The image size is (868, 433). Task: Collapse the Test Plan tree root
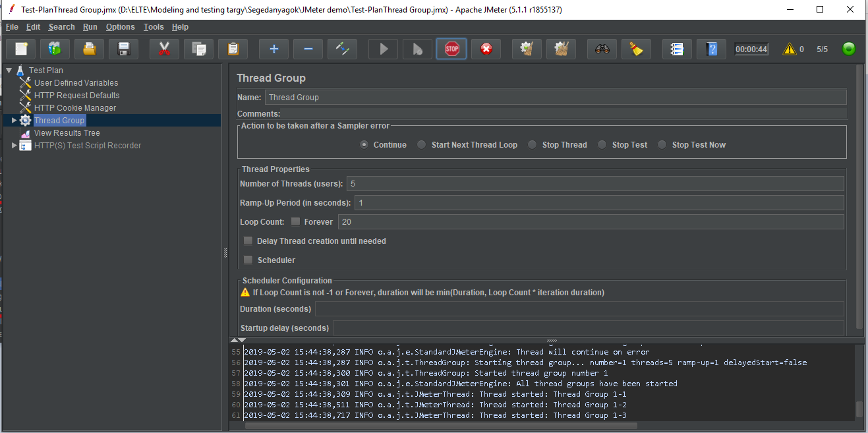coord(9,71)
